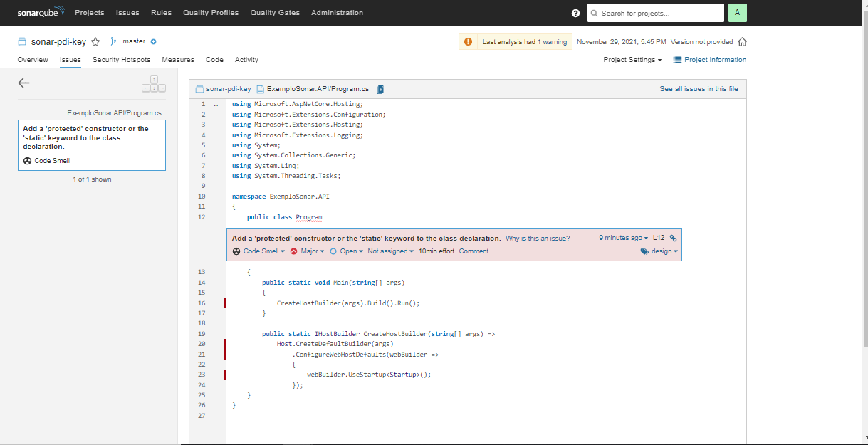Click the Search for projects field
This screenshot has height=445, width=868.
tap(654, 12)
